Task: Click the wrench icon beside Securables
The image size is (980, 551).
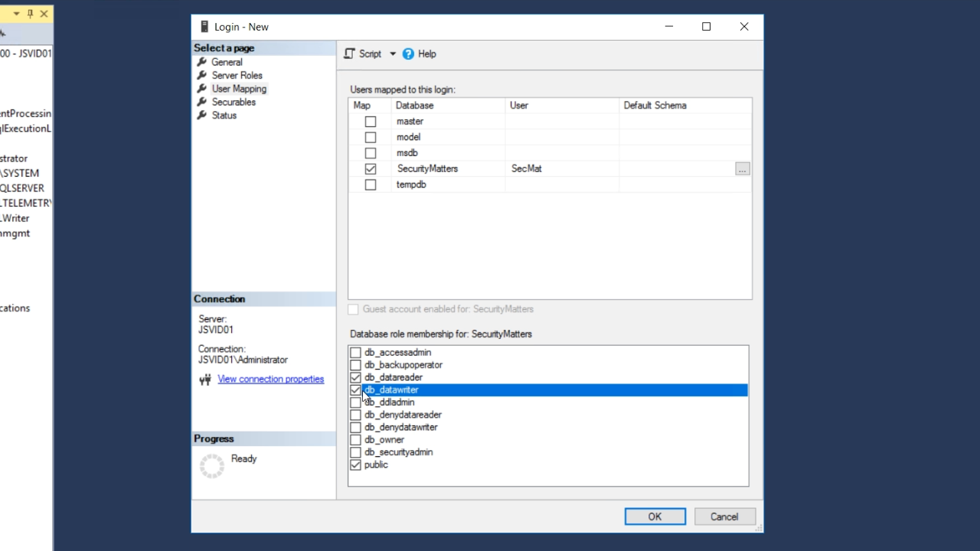Action: 202,102
